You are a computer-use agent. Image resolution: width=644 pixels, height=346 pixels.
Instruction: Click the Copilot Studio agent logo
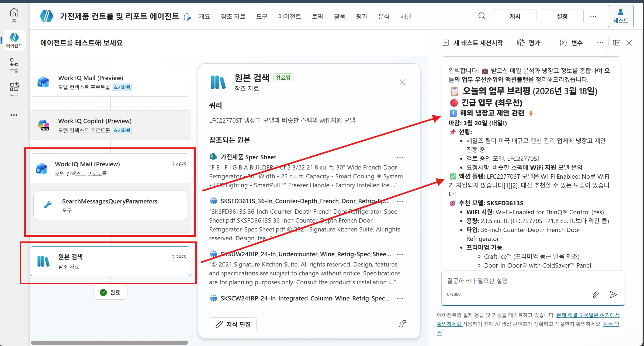point(47,16)
